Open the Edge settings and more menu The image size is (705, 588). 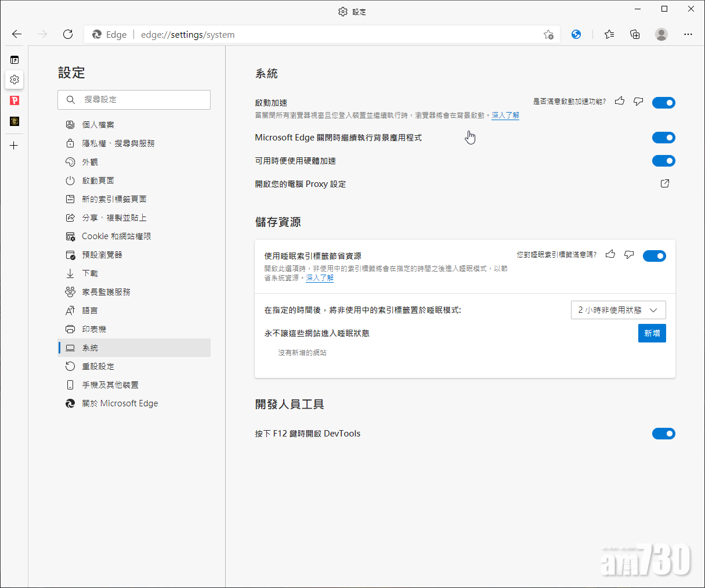click(688, 34)
